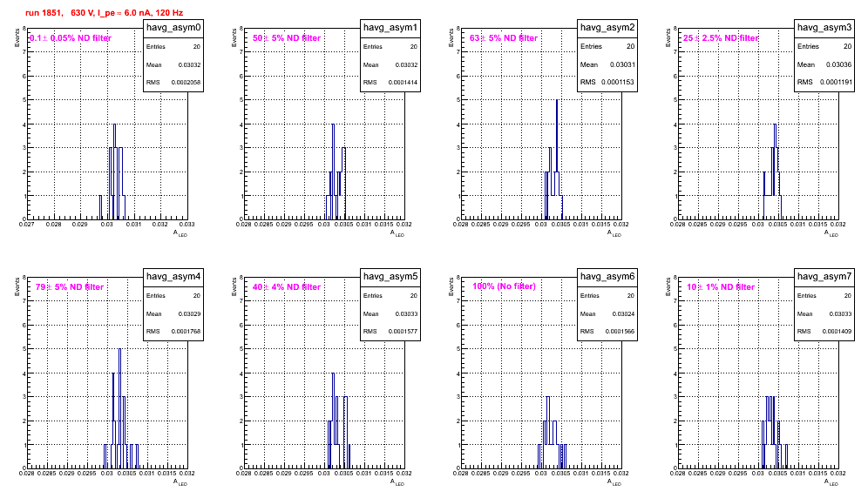Click the RMS value 0.0001191
Screen dimensions: 868x498
point(836,83)
